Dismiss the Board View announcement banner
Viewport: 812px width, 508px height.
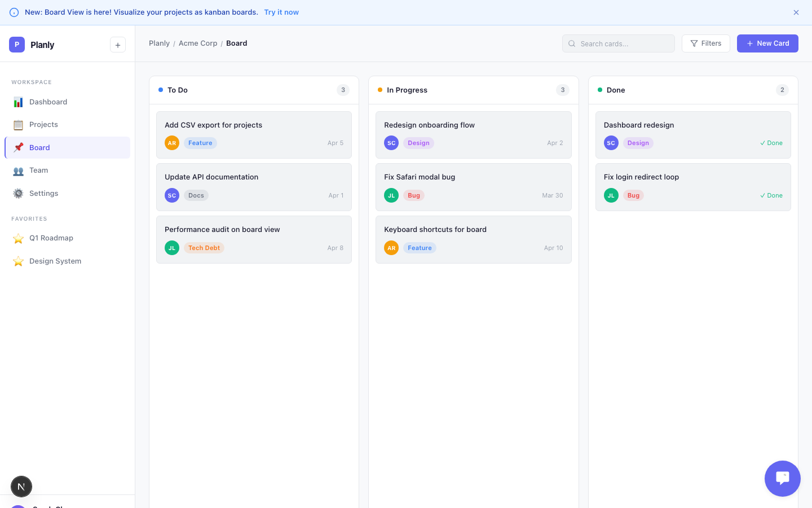(x=796, y=12)
